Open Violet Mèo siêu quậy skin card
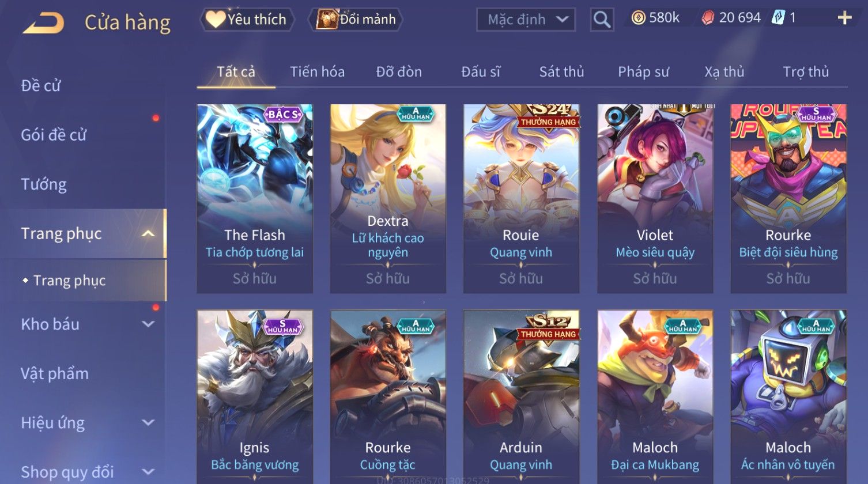The height and width of the screenshot is (484, 868). pos(655,198)
